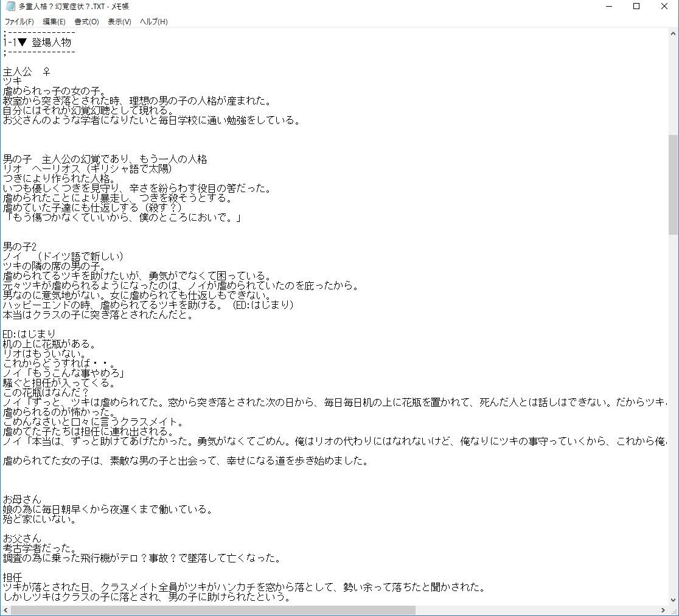Open the ファイル(F) menu

coord(19,22)
